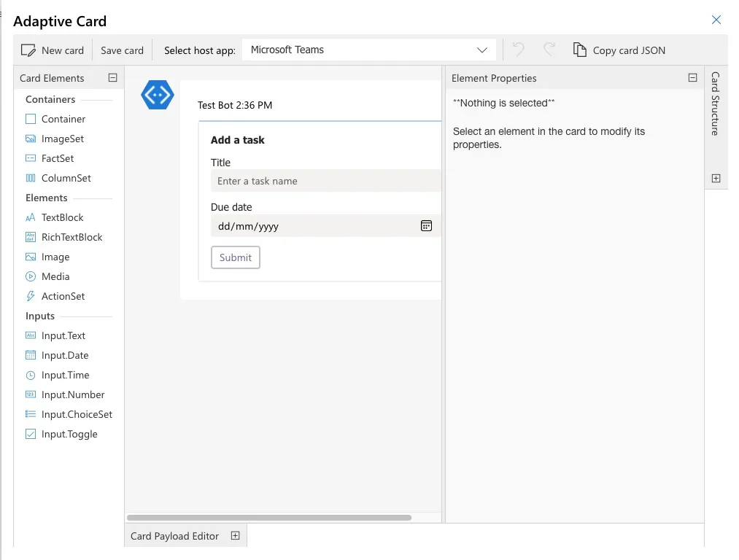This screenshot has width=739, height=560.
Task: Click the Save card button
Action: (x=122, y=50)
